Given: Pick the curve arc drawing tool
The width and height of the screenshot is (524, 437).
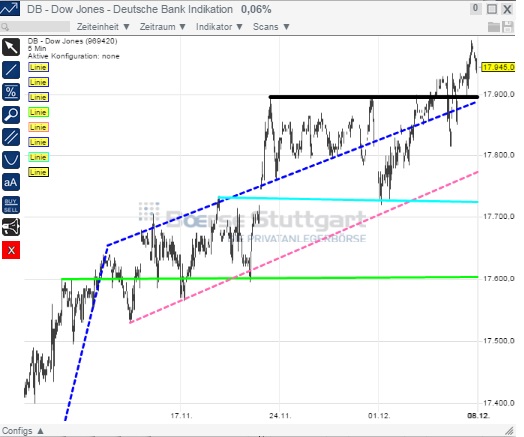Looking at the screenshot, I should [x=11, y=160].
